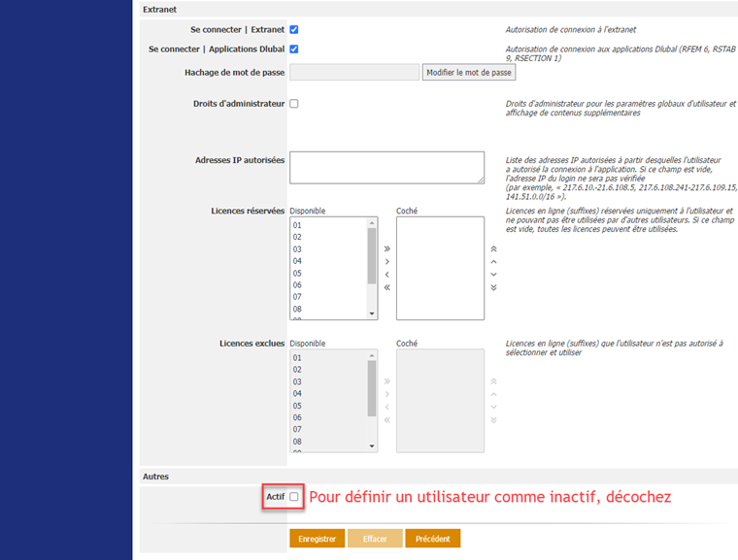
Task: Click single right arrow in Licences exclues
Action: (x=386, y=394)
